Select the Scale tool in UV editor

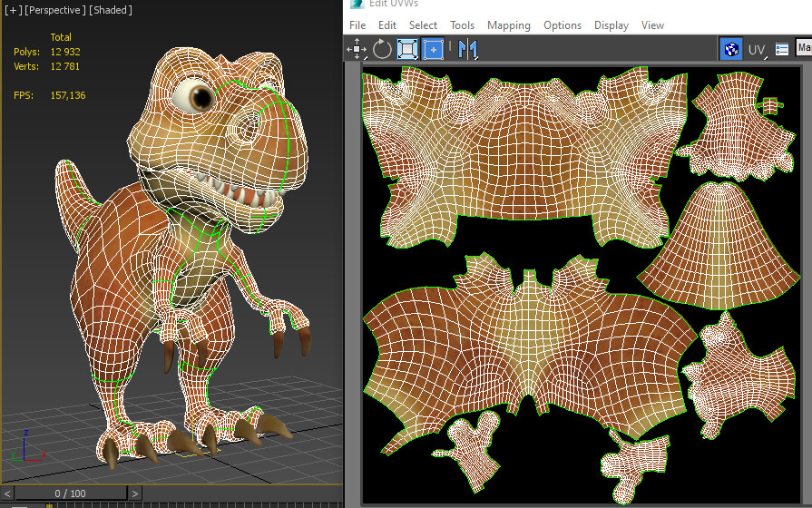point(407,49)
